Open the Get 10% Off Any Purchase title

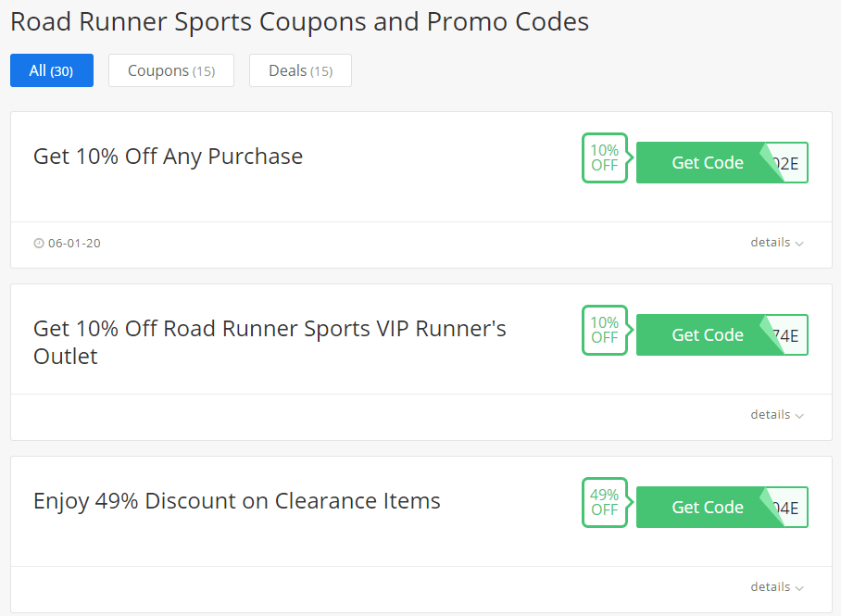click(168, 157)
